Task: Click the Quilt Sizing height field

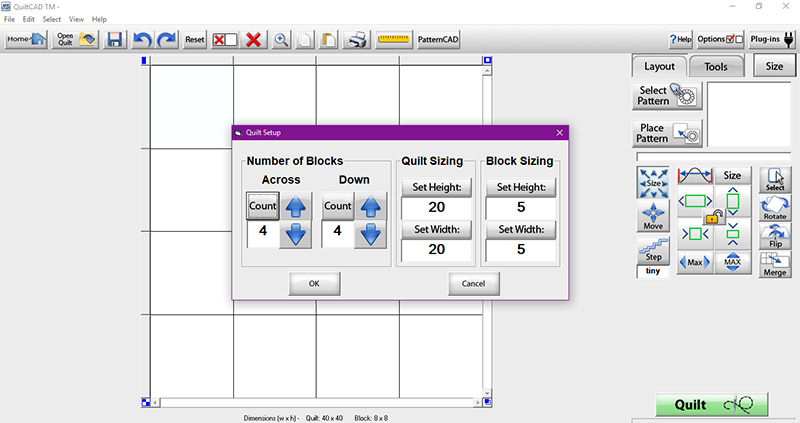Action: (x=436, y=208)
